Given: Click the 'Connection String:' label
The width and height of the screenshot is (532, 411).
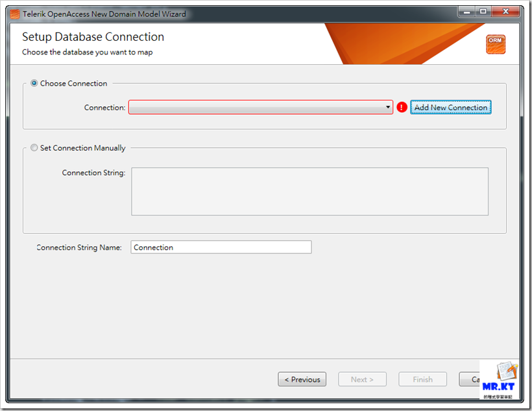Looking at the screenshot, I should coord(93,172).
